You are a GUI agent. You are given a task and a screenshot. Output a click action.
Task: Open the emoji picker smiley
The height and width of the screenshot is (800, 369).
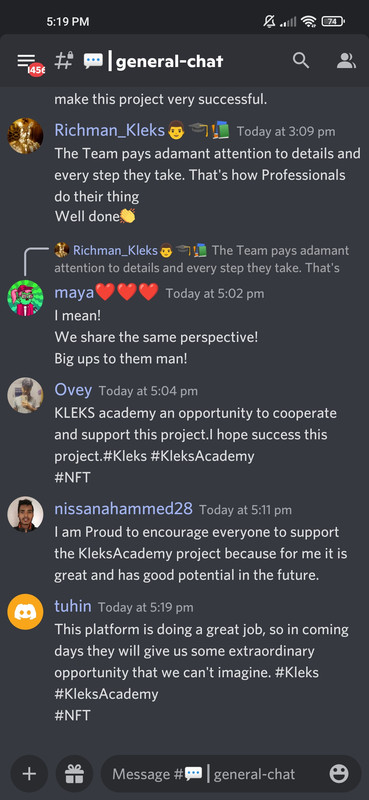pos(339,773)
